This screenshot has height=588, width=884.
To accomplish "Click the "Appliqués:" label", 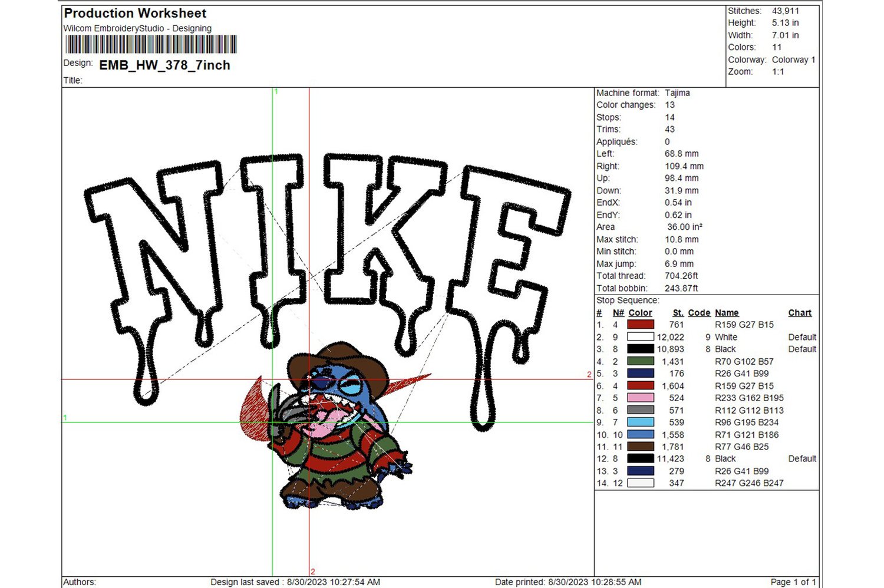I will click(x=616, y=142).
